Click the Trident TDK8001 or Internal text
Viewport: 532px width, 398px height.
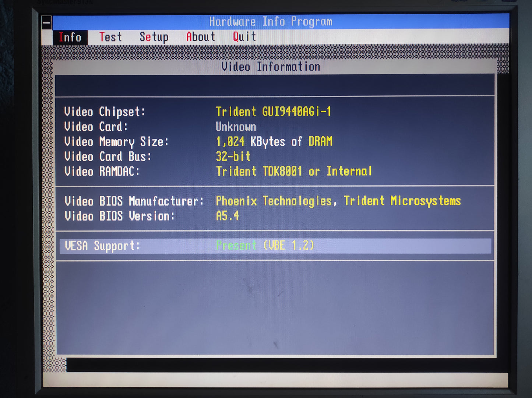coord(293,171)
